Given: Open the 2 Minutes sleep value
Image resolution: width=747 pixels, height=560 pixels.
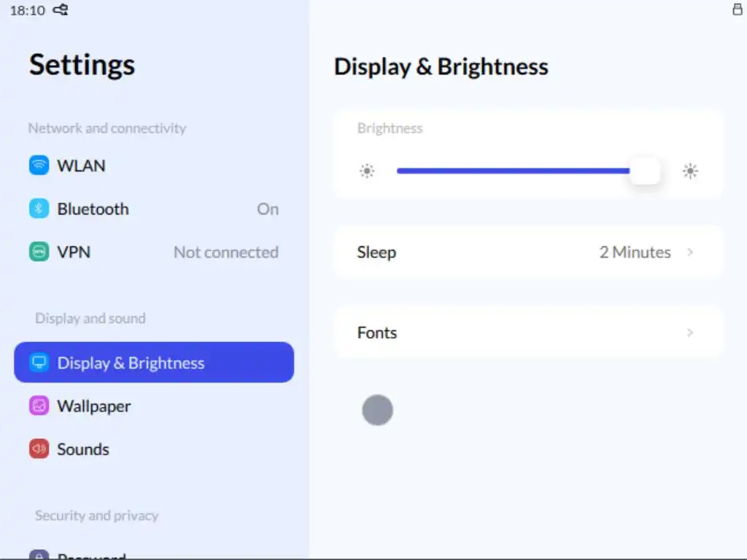Looking at the screenshot, I should [635, 252].
